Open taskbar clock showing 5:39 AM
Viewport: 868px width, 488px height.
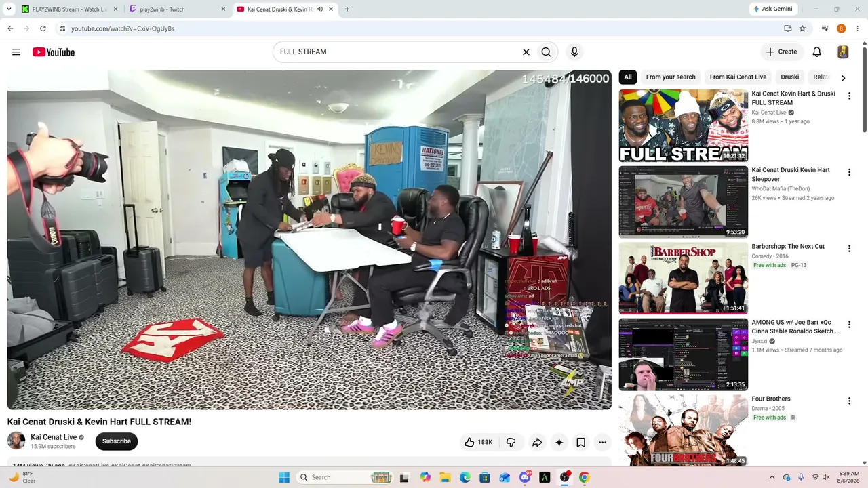[x=849, y=477]
